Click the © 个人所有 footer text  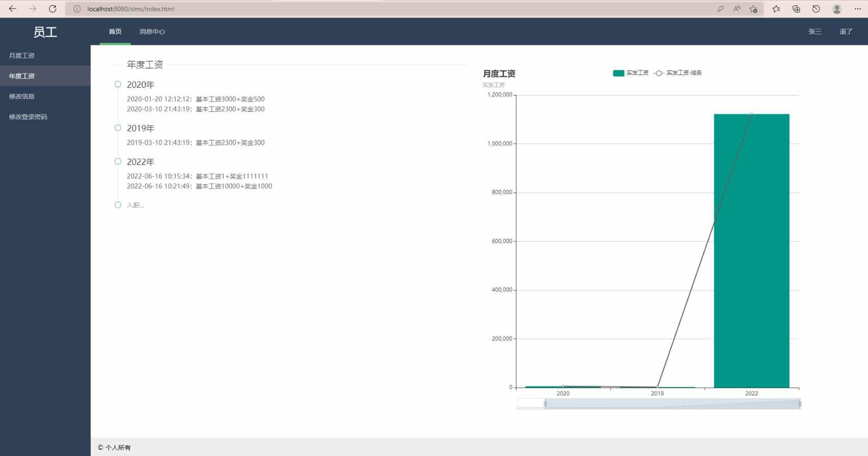114,447
